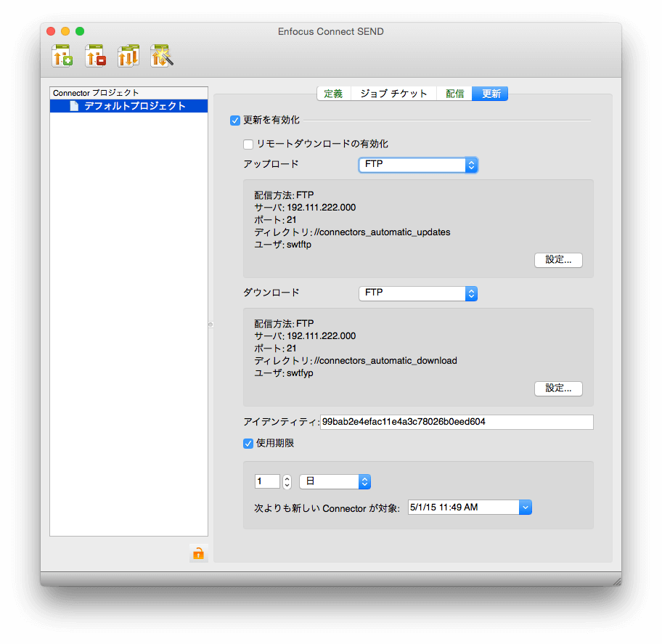Screen dimensions: 662x644
Task: Select the 更新 tab
Action: pos(491,94)
